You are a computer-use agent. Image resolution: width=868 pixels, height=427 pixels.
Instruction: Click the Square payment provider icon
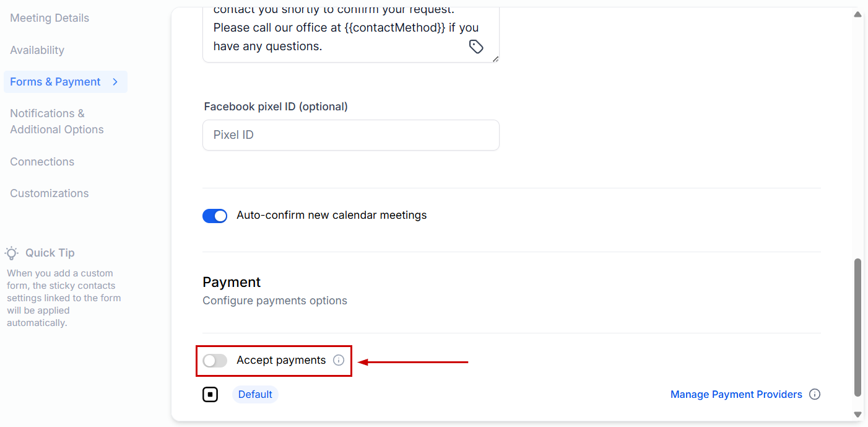(x=210, y=394)
